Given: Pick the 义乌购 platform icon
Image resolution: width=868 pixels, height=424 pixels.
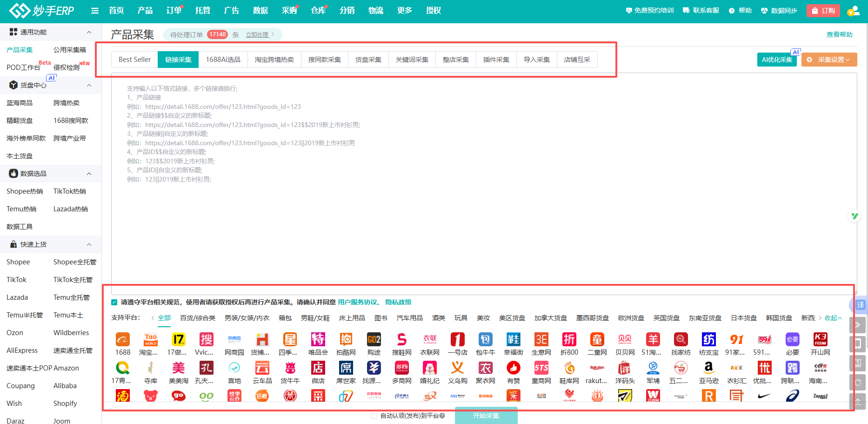Looking at the screenshot, I should [458, 368].
